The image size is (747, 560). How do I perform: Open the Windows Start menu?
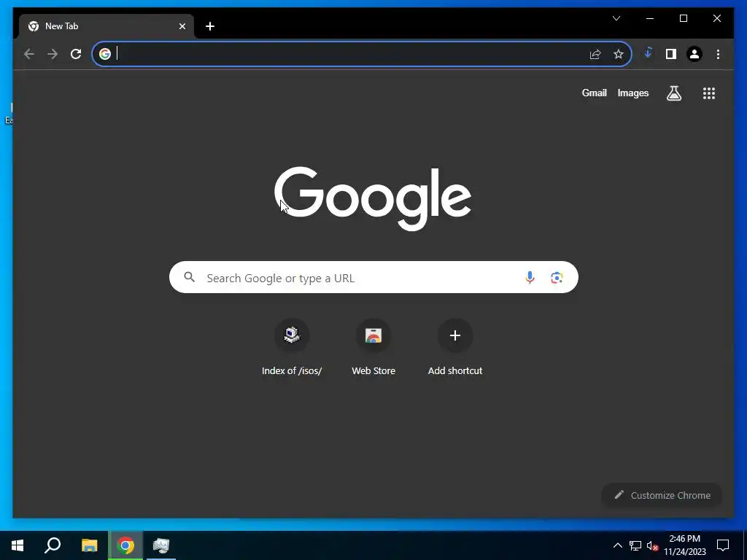coord(18,545)
